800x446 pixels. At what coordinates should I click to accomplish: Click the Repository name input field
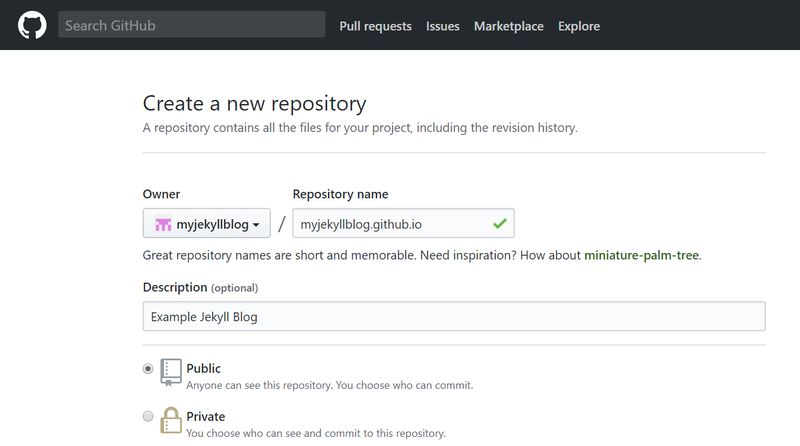pyautogui.click(x=403, y=223)
